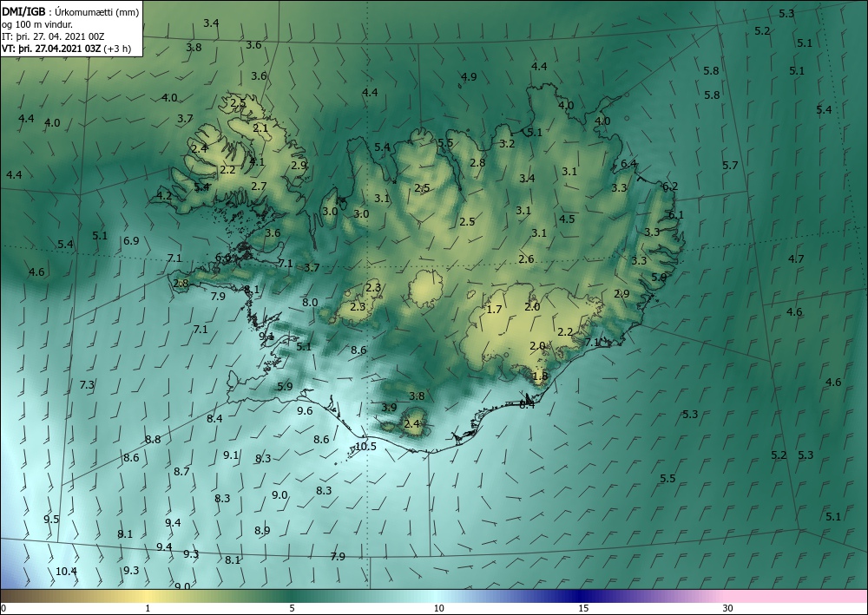Click the 2.6 value in central-east Iceland
This screenshot has width=868, height=615.
pyautogui.click(x=527, y=258)
